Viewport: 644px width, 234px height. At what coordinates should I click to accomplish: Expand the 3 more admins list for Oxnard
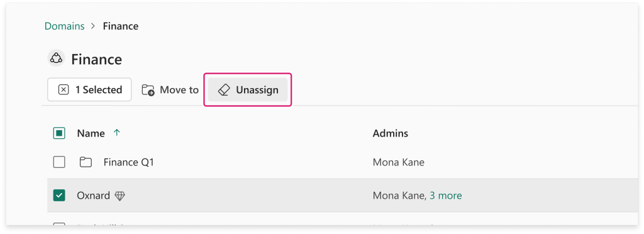coord(446,196)
